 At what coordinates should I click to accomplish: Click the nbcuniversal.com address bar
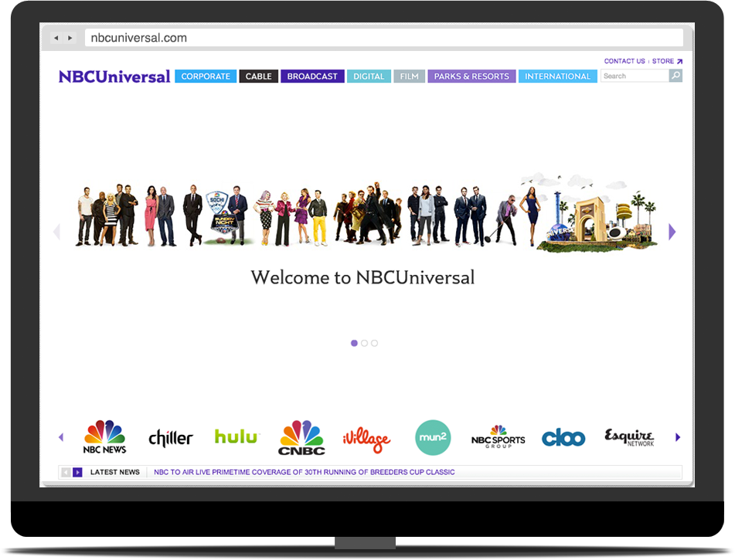click(x=383, y=38)
